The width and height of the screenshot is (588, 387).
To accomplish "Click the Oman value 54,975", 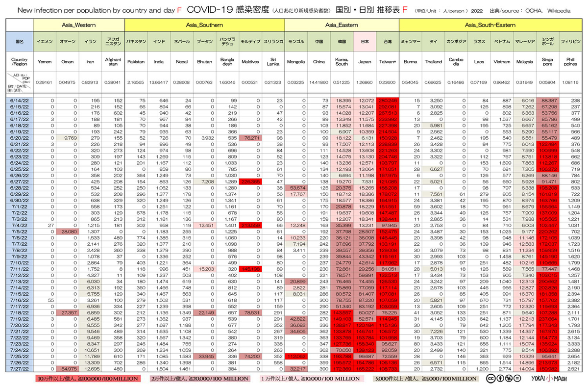I will point(68,369).
